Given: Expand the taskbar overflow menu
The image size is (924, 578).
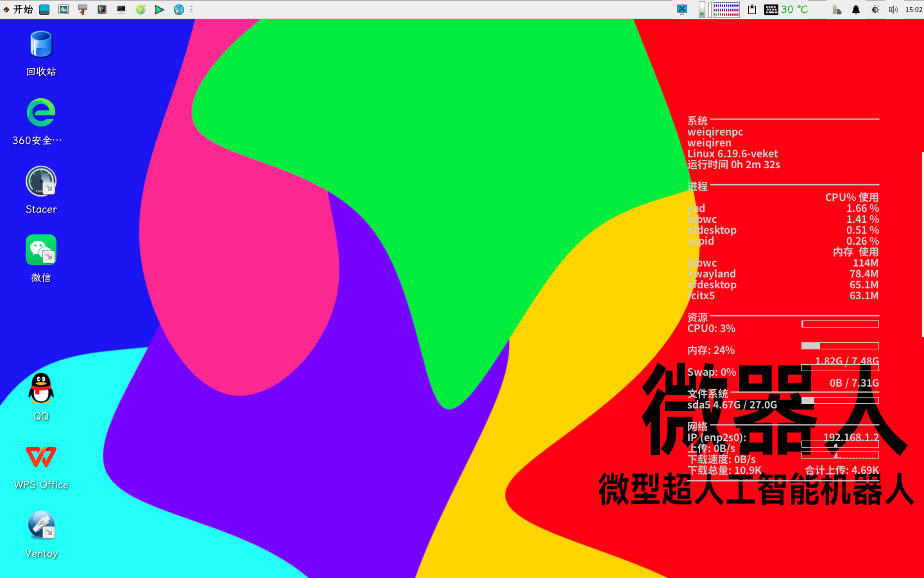Looking at the screenshot, I should coord(191,10).
